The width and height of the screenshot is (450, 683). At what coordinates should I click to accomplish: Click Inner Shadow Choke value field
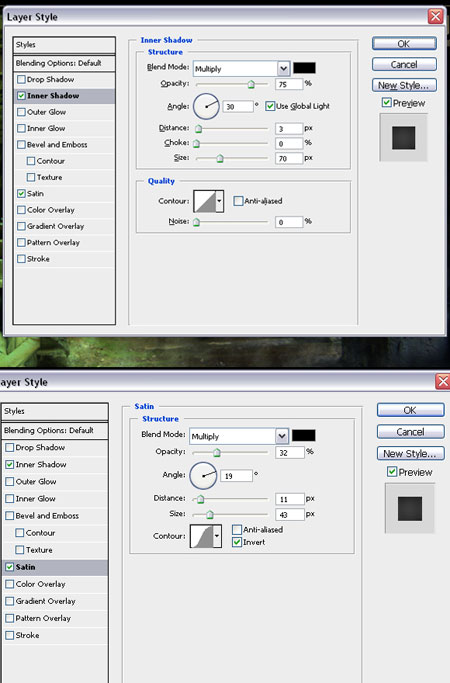288,143
